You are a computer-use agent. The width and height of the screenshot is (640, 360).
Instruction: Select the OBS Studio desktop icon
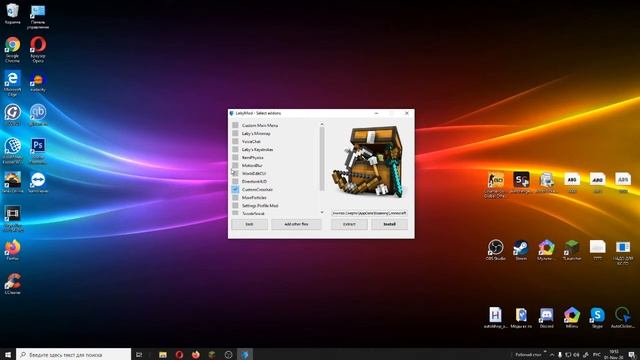click(496, 250)
